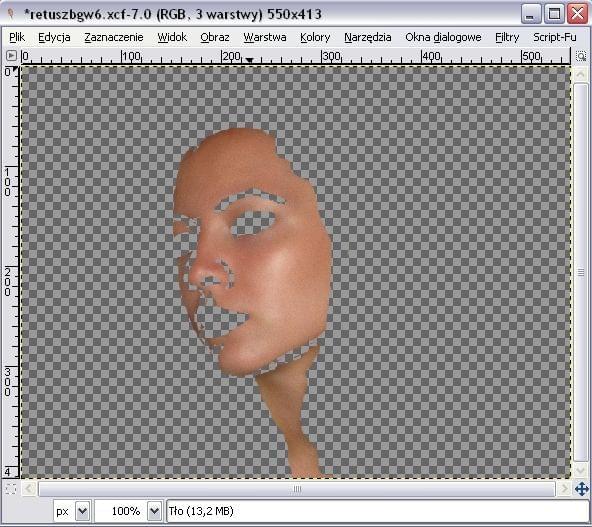Toggle the Quick Mask button at bottom left
592x527 pixels.
[11, 489]
